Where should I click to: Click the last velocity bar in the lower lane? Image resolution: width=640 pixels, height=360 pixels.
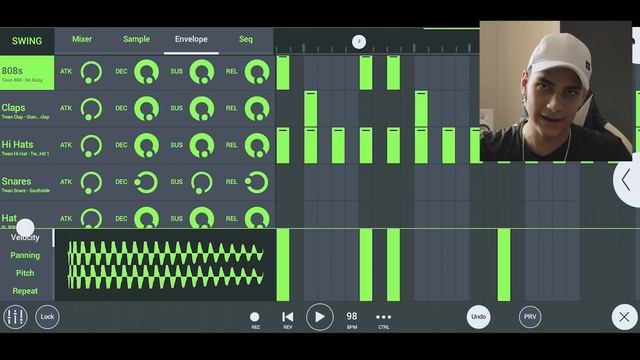504,265
